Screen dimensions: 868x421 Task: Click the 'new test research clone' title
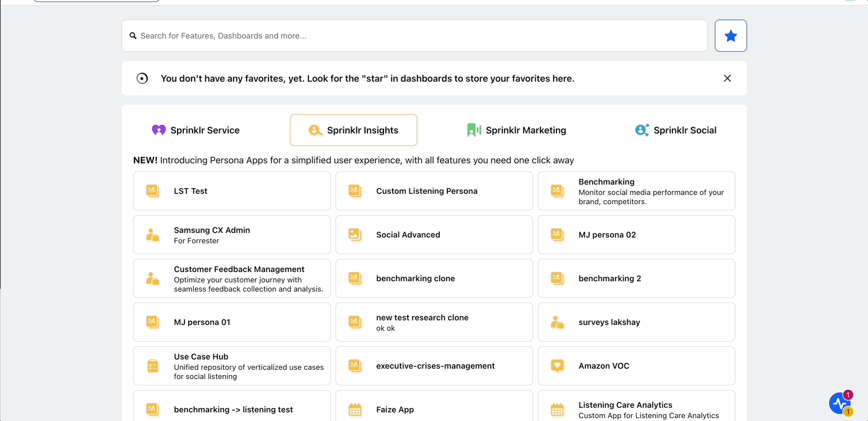423,317
